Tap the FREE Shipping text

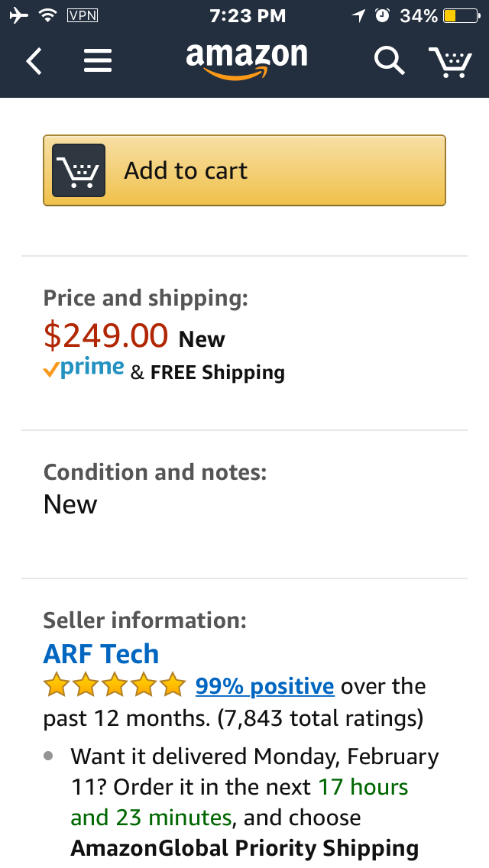click(x=218, y=373)
